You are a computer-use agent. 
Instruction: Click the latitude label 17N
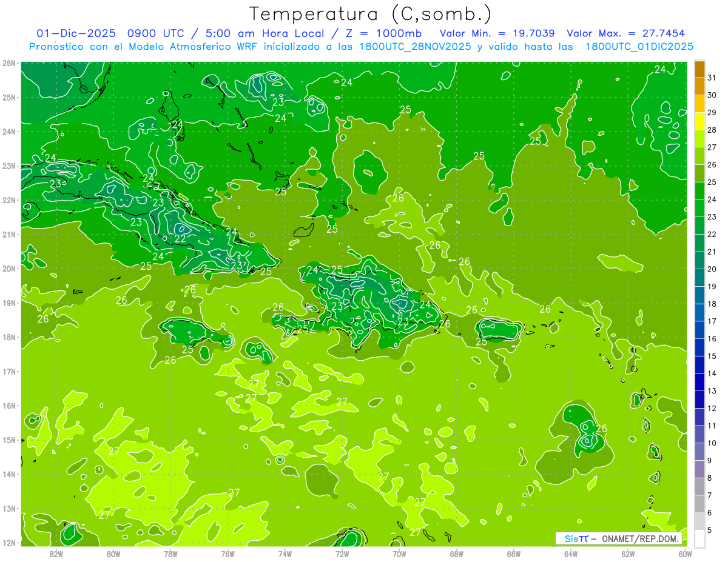coord(8,371)
